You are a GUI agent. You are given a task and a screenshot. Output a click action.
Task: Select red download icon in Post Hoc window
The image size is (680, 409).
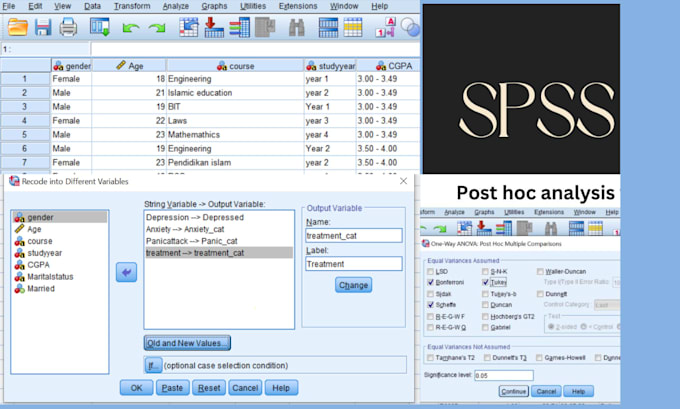(484, 228)
